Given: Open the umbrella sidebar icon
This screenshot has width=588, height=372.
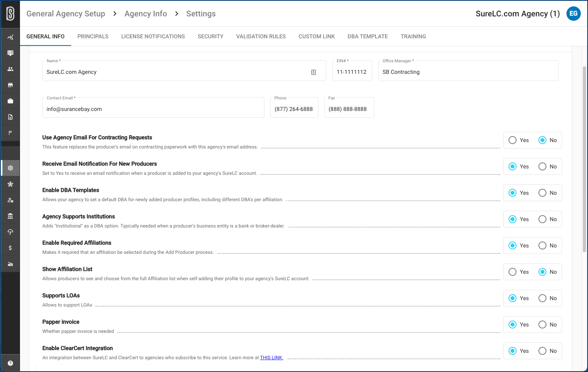Looking at the screenshot, I should point(10,232).
